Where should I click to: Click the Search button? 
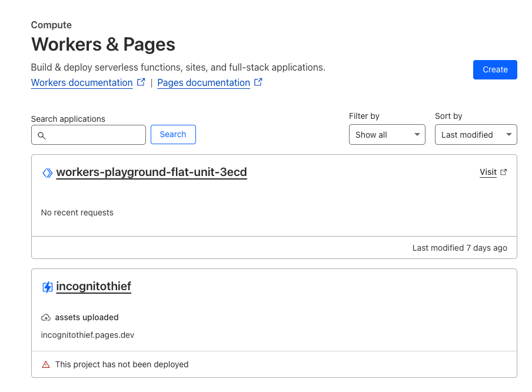tap(173, 134)
